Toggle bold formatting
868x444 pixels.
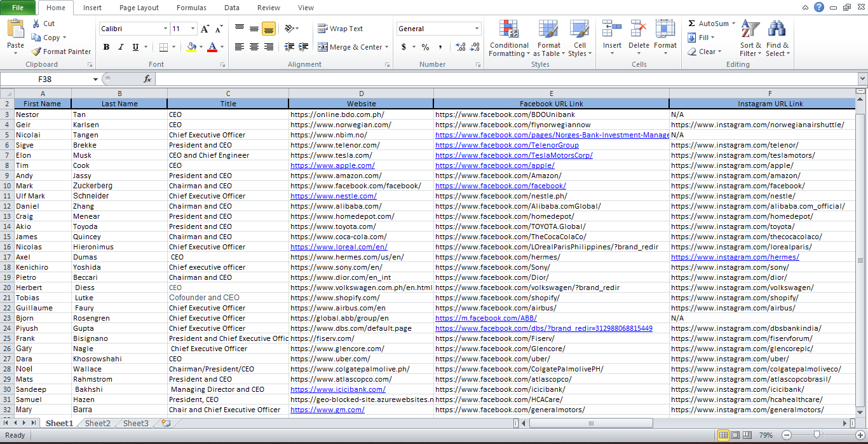[x=106, y=47]
